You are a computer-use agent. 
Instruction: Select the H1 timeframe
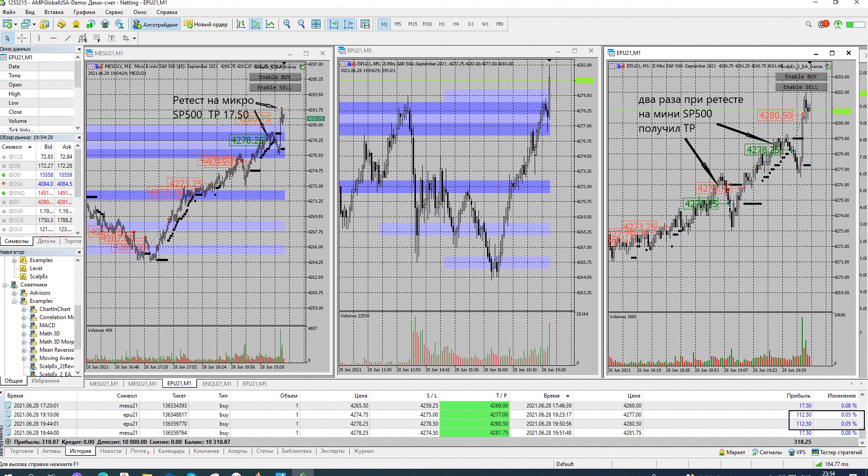coord(442,24)
